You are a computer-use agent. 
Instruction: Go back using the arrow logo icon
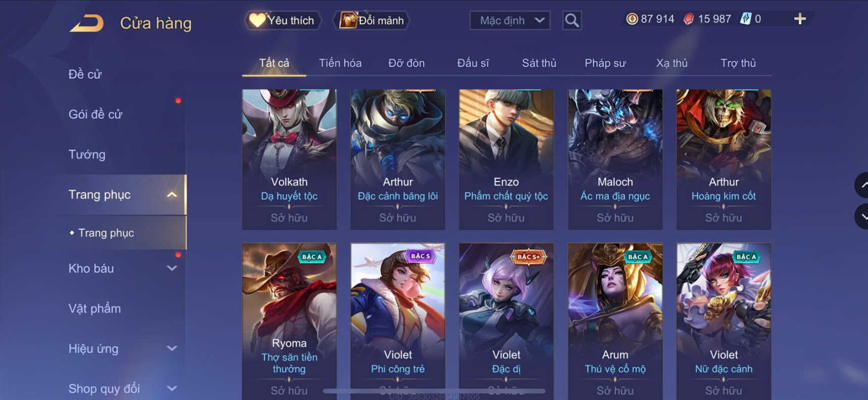[x=87, y=23]
